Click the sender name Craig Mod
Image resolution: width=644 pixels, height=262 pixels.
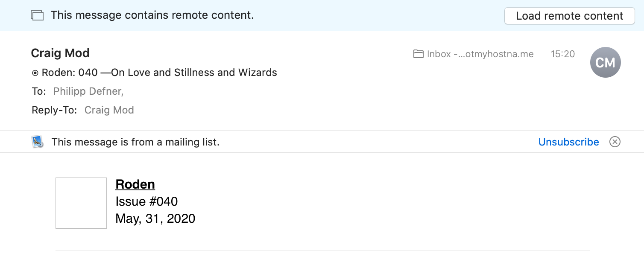60,53
